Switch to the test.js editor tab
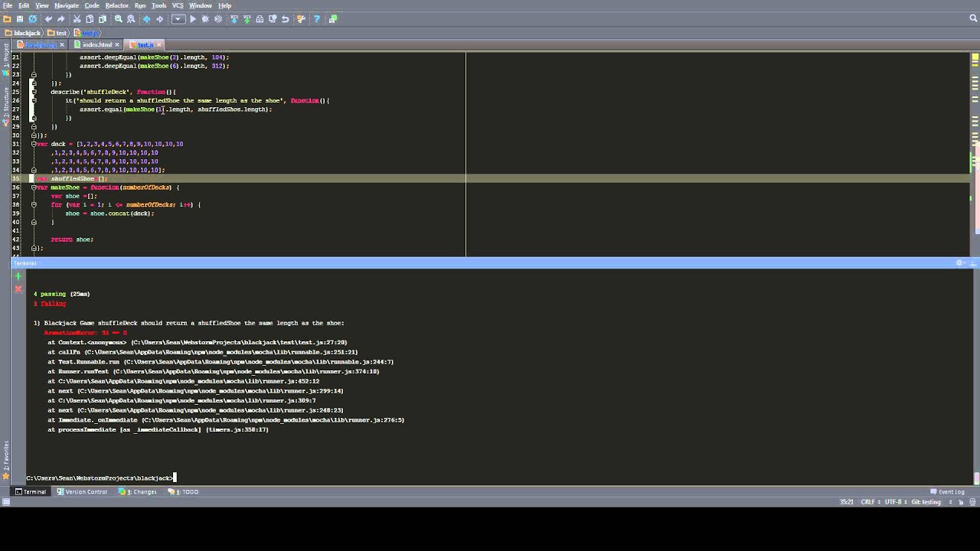The image size is (980, 551). click(x=145, y=44)
